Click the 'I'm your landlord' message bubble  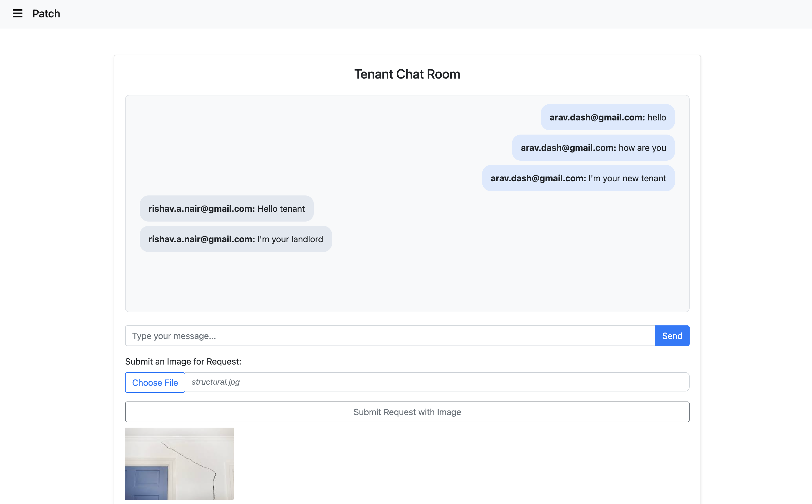tap(235, 239)
